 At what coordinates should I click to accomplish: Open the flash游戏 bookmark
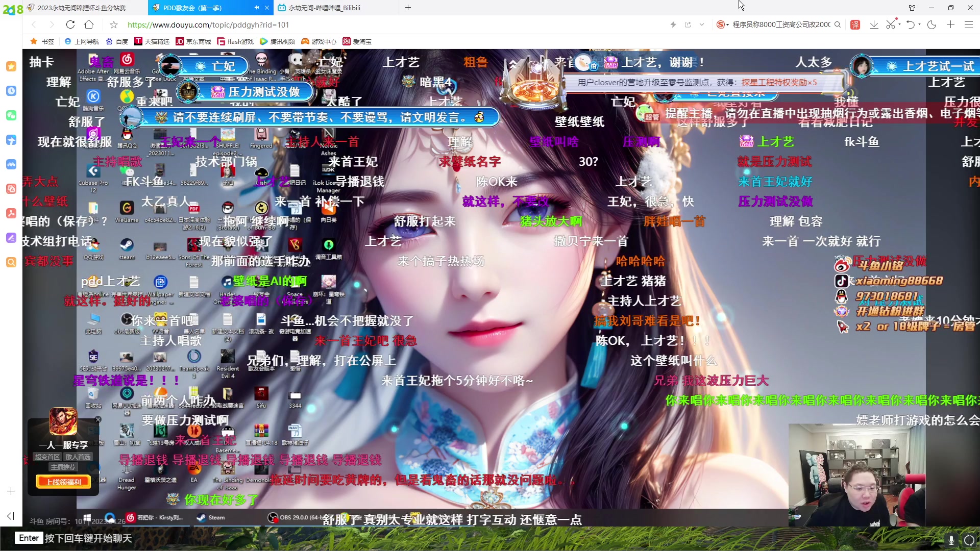tap(235, 41)
